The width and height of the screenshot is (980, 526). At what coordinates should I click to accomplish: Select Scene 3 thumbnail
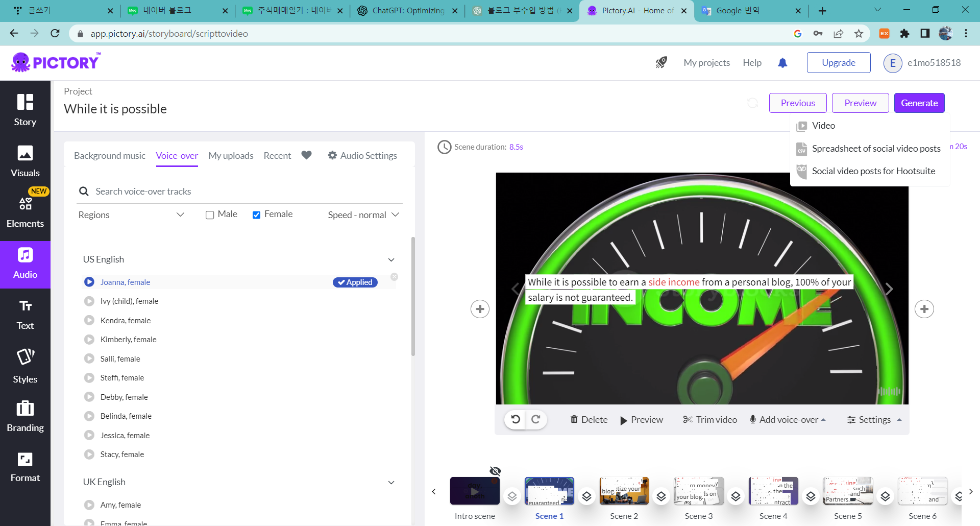699,491
